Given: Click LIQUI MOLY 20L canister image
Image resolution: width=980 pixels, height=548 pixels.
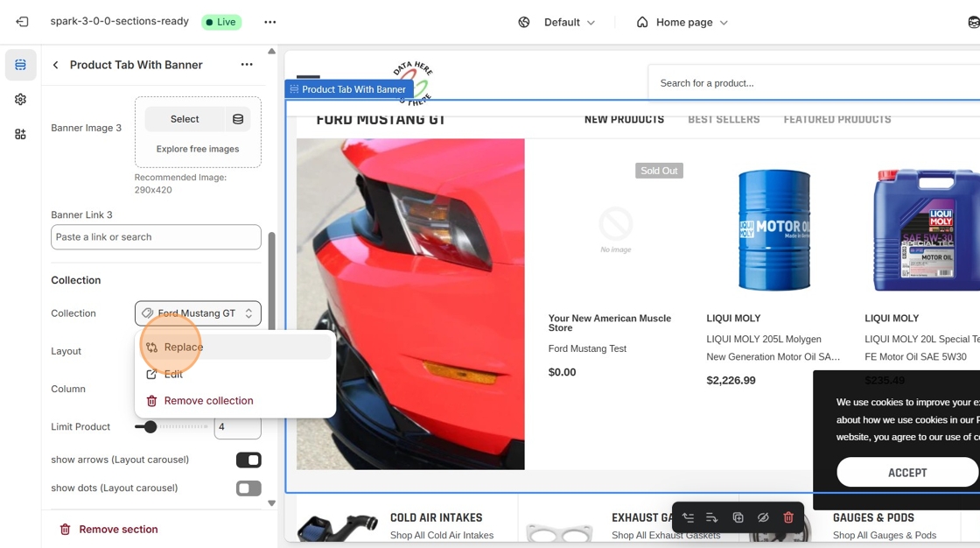Looking at the screenshot, I should click(x=927, y=229).
